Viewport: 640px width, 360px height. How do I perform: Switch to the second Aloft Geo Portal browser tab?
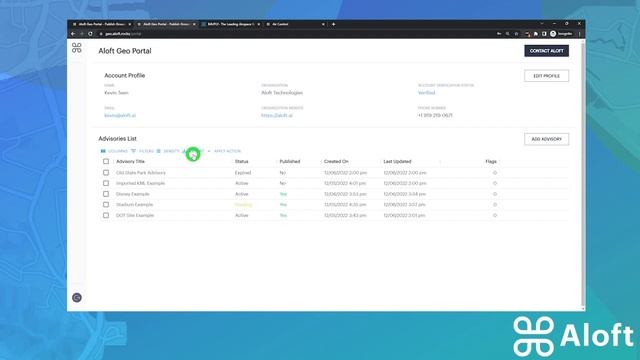click(167, 24)
